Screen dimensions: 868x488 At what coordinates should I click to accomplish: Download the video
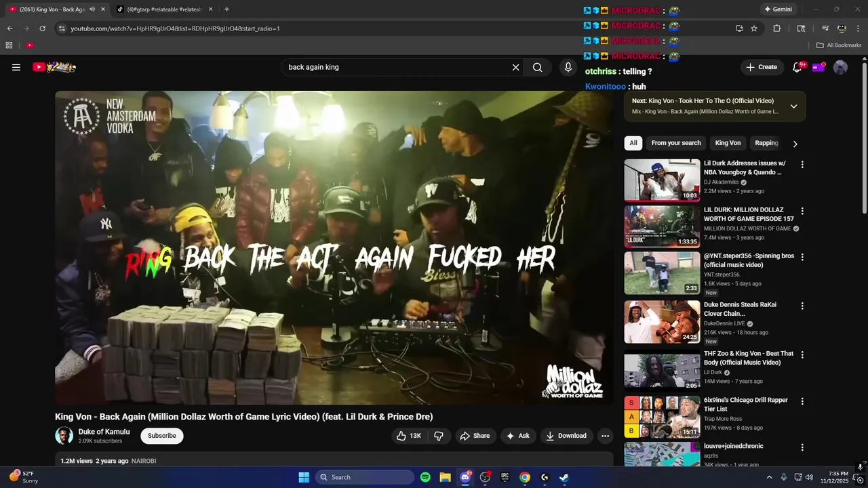pos(566,436)
